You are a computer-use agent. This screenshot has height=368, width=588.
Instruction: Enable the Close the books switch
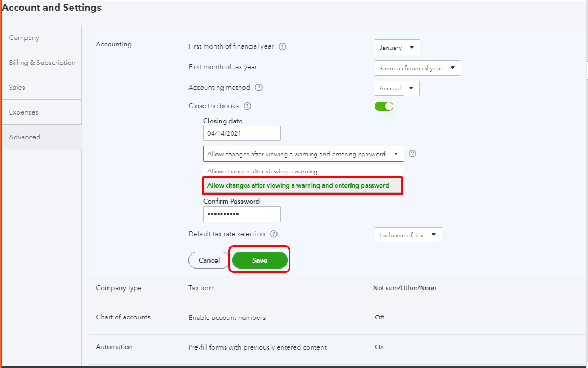click(384, 106)
